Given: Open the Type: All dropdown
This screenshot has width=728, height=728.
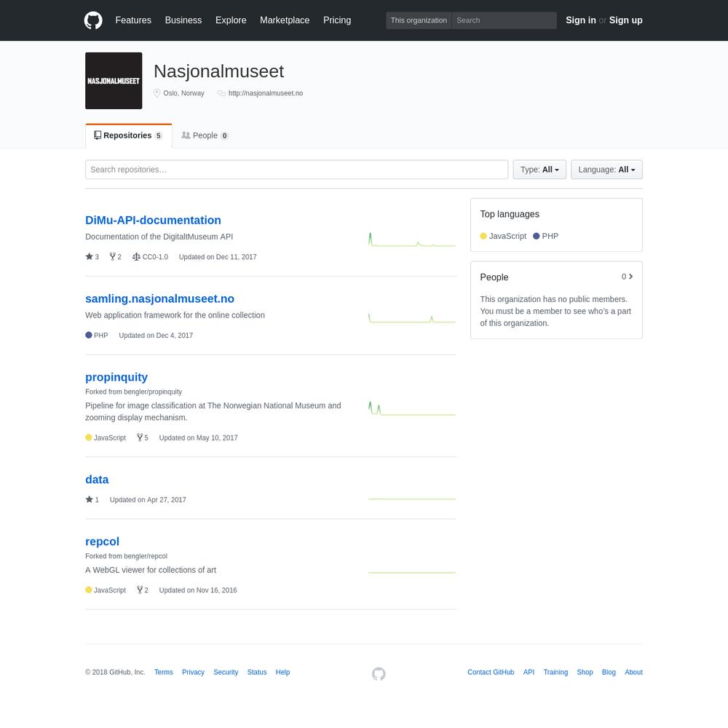Looking at the screenshot, I should click(539, 170).
